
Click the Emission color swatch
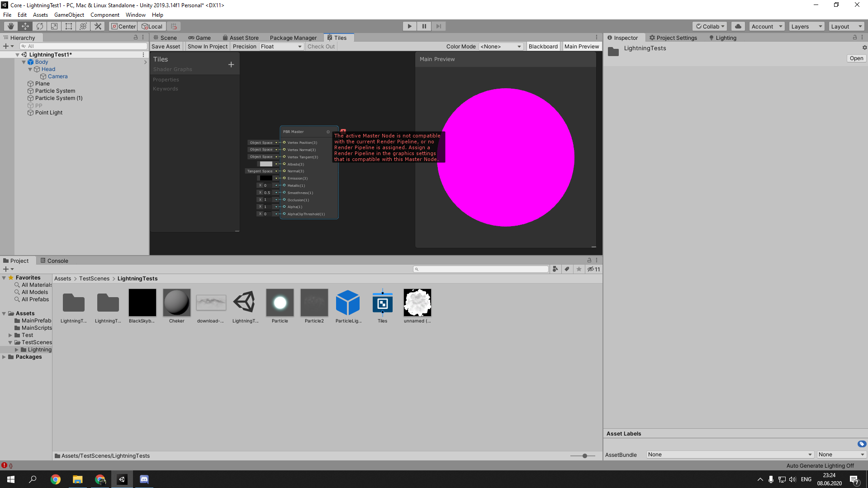[x=266, y=178]
